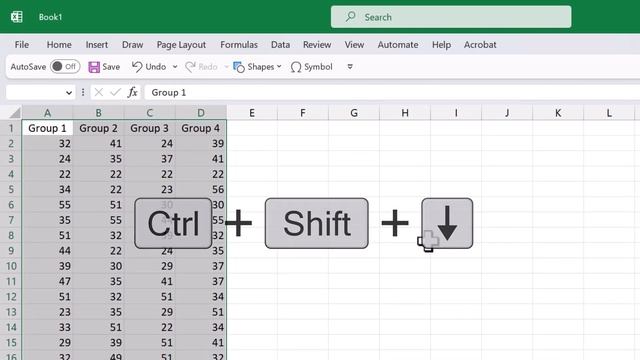Image resolution: width=640 pixels, height=360 pixels.
Task: Click cell containing Group 4
Action: [x=201, y=128]
